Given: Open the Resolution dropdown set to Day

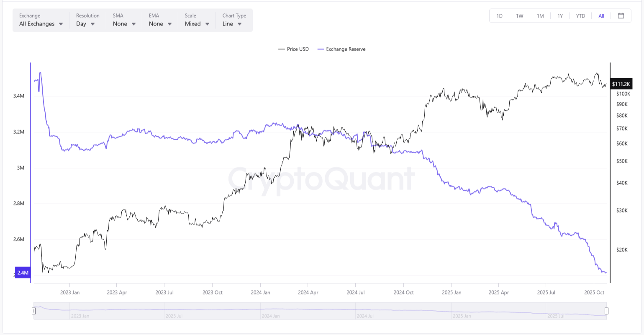Looking at the screenshot, I should pos(85,24).
